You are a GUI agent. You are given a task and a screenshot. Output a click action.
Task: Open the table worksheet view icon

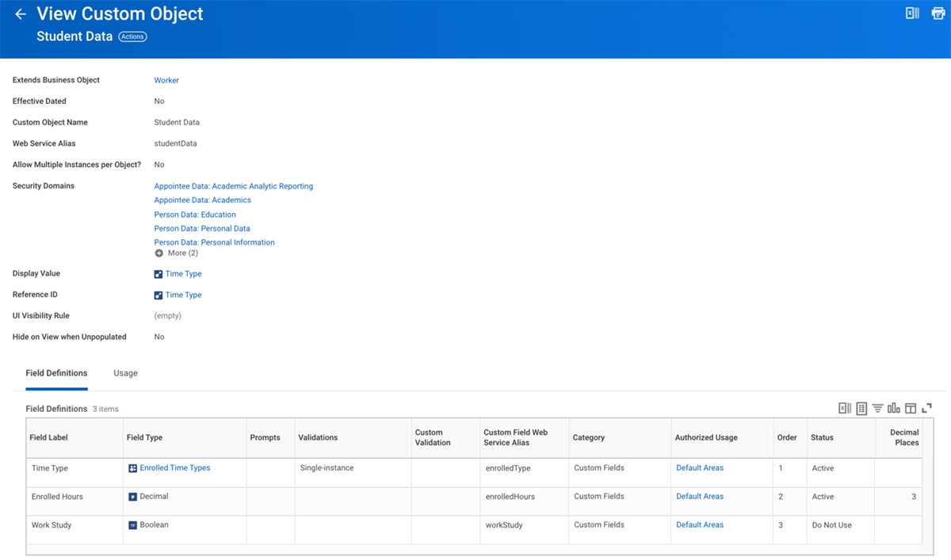[x=861, y=408]
